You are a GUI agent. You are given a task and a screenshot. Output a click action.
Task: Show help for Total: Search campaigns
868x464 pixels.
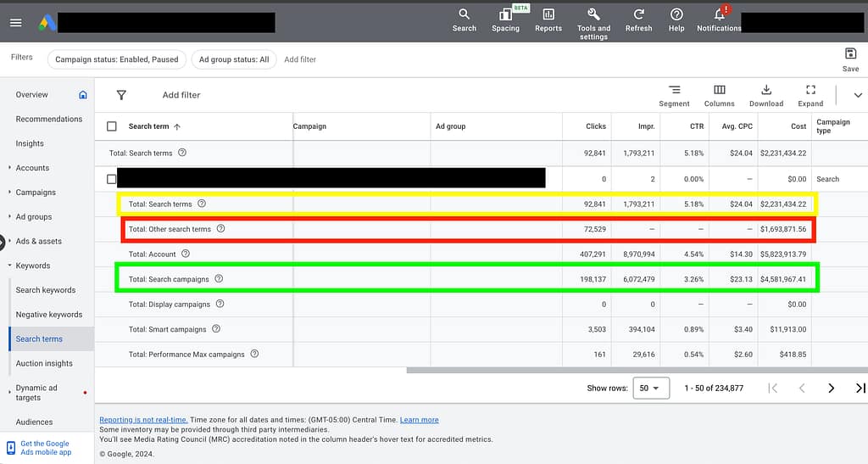click(x=220, y=278)
